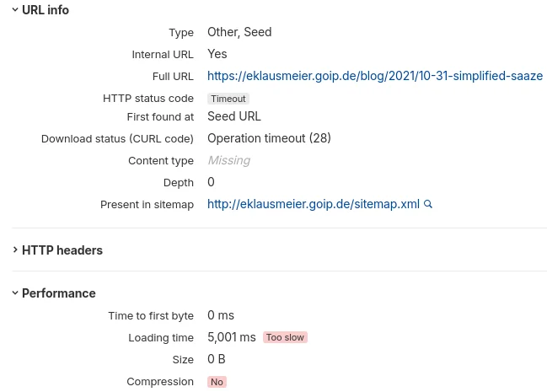
Task: Click the Timeout status badge
Action: 228,99
